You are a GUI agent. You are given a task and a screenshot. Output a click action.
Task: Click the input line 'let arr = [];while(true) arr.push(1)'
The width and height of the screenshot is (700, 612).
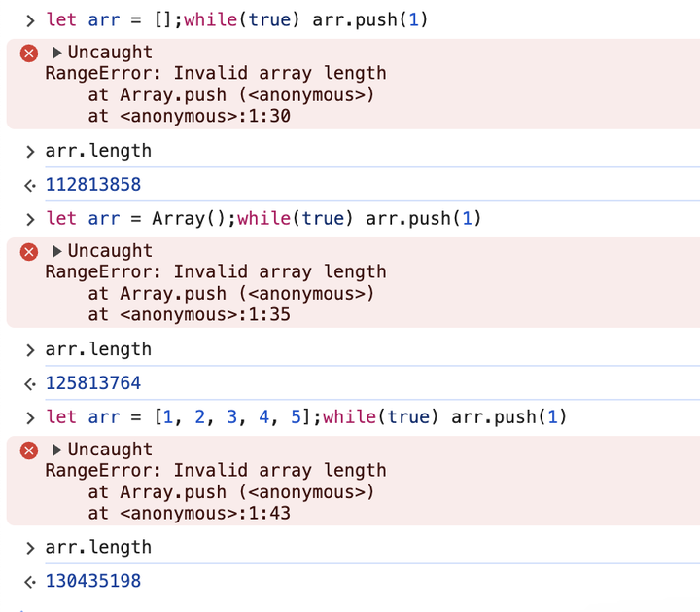pyautogui.click(x=237, y=20)
